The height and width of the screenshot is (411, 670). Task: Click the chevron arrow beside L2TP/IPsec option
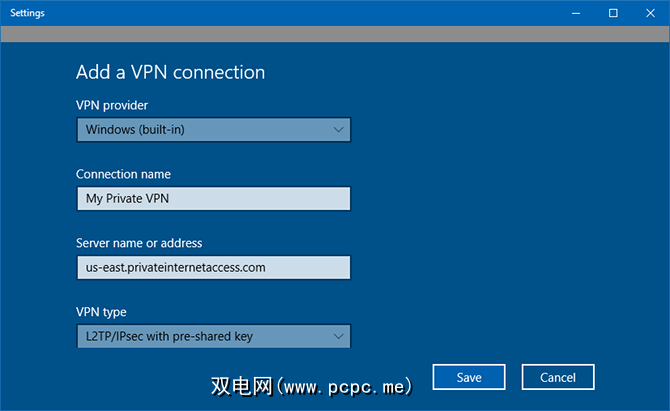click(x=338, y=336)
